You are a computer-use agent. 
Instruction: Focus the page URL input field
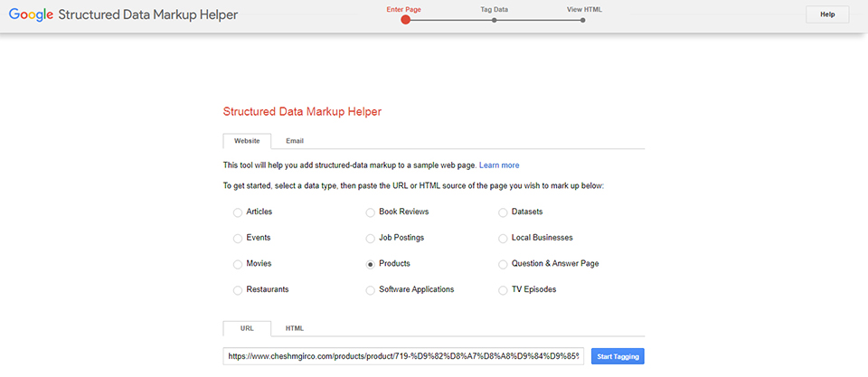[403, 356]
